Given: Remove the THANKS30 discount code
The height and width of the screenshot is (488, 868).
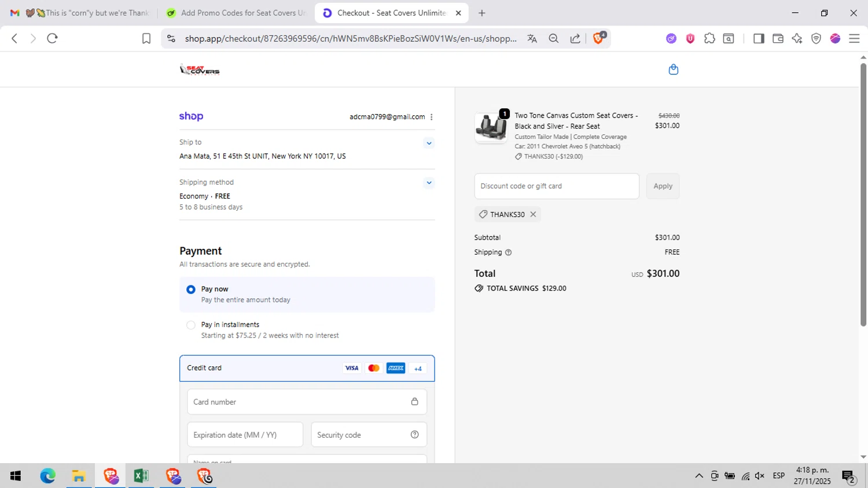Looking at the screenshot, I should [x=533, y=214].
